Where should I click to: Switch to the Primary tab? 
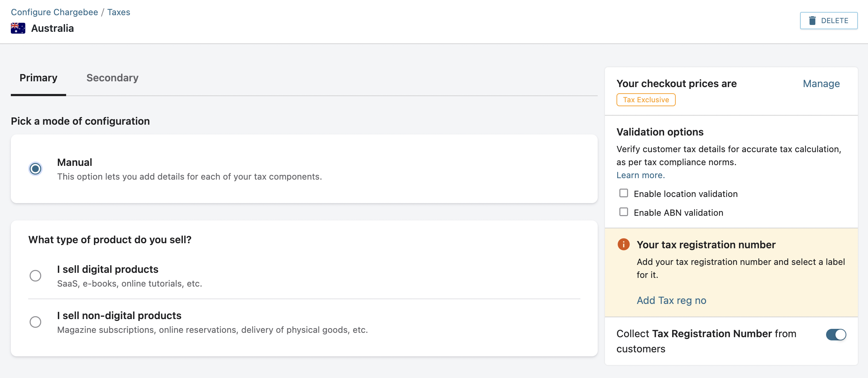point(38,78)
